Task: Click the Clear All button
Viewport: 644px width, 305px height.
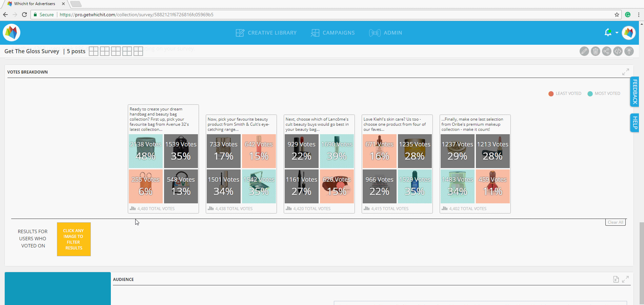Action: click(x=615, y=222)
